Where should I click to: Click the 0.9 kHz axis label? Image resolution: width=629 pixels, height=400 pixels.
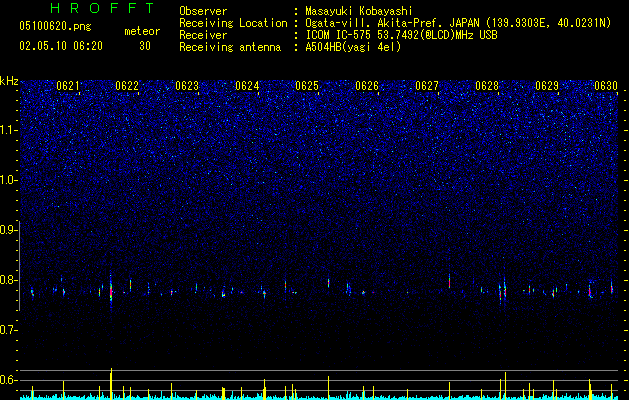coord(8,230)
